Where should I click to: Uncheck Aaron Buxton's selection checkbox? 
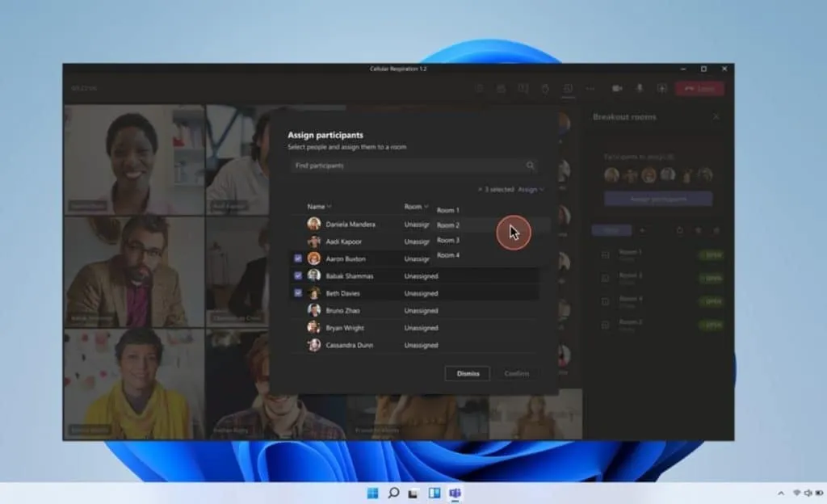coord(298,258)
